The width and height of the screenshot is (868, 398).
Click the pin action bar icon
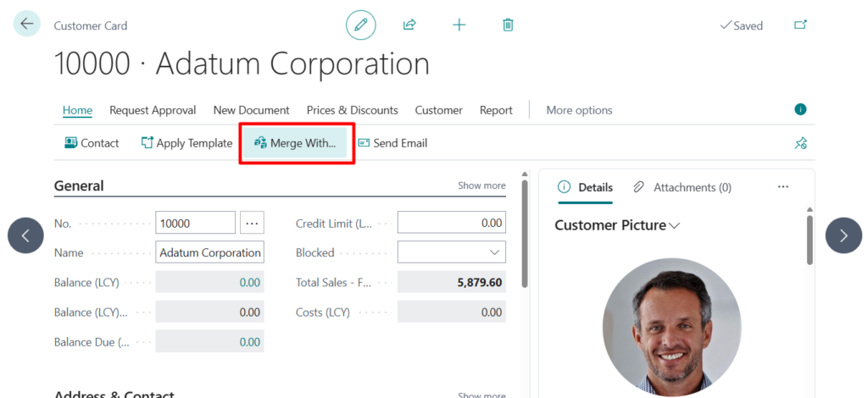pyautogui.click(x=800, y=143)
